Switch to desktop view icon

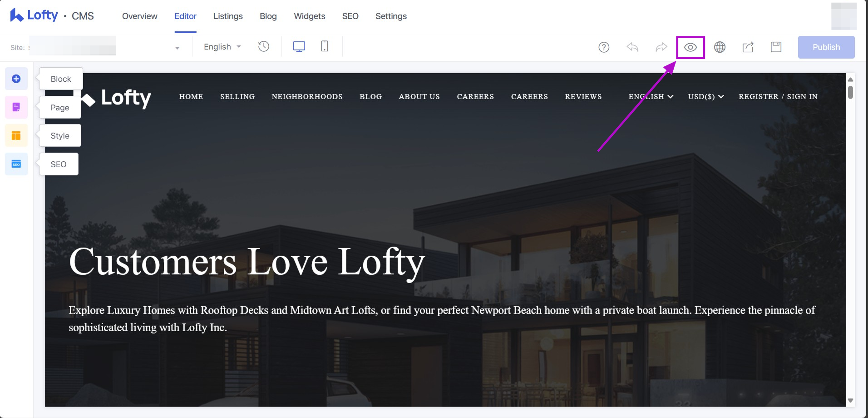(299, 46)
